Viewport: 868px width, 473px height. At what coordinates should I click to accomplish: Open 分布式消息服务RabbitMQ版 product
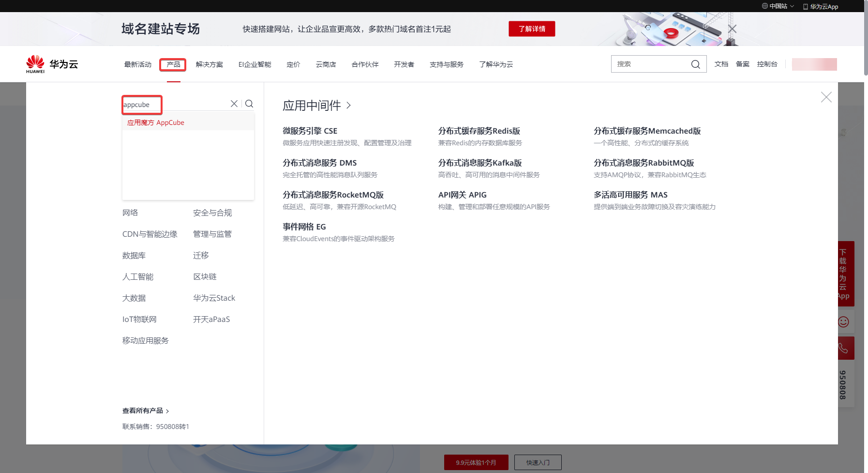point(644,163)
